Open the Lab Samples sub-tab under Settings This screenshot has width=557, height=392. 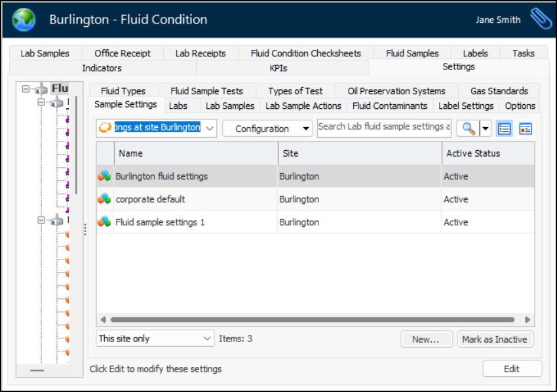[x=230, y=106]
